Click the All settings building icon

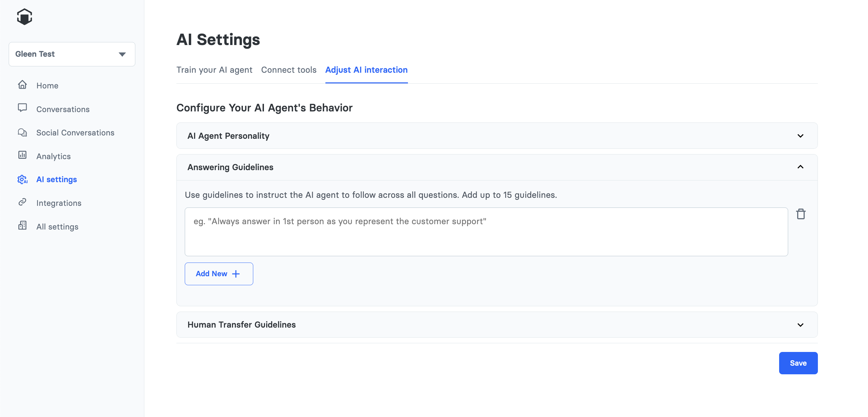[22, 226]
